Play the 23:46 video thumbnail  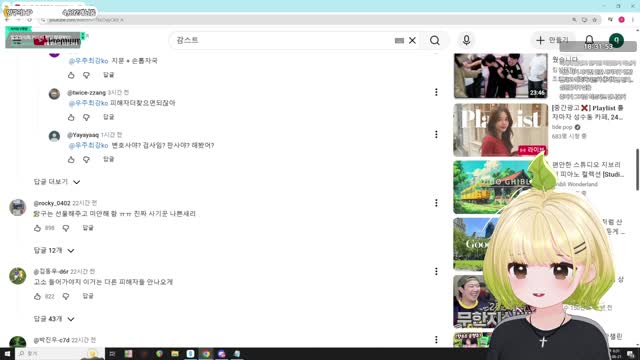point(500,76)
